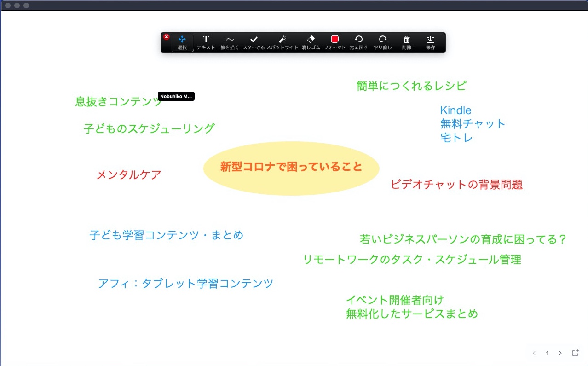Select the text アフィ：タブレット学習コンテンツ
588x366 pixels.
coord(186,283)
